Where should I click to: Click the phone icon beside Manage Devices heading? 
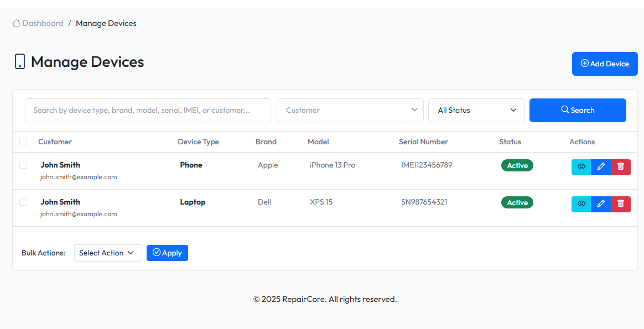20,62
